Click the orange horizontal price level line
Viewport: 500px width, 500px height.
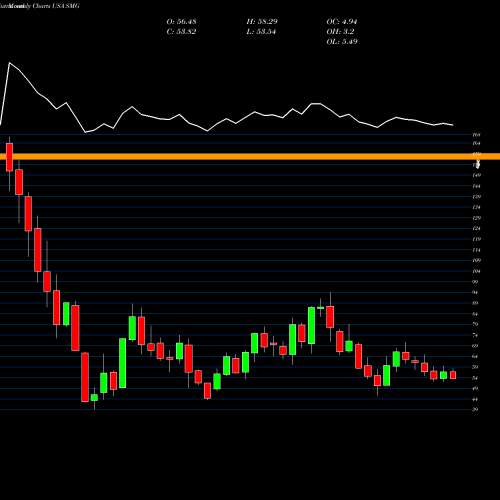tap(250, 156)
